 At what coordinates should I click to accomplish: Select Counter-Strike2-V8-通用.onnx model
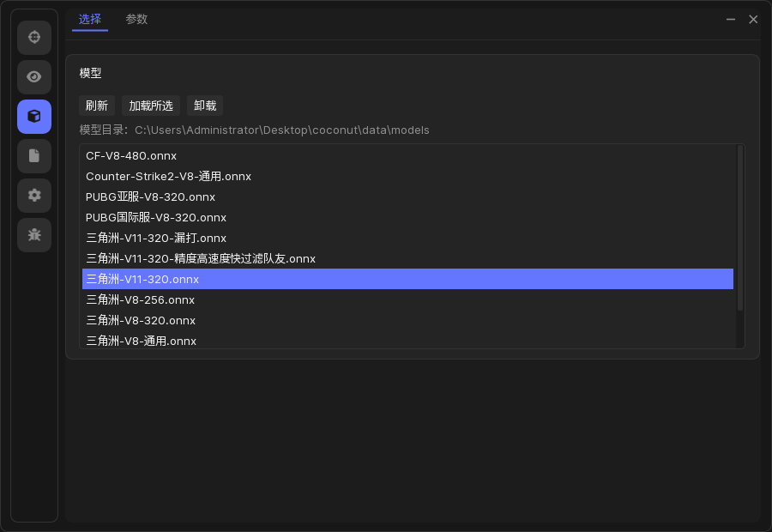(x=407, y=177)
